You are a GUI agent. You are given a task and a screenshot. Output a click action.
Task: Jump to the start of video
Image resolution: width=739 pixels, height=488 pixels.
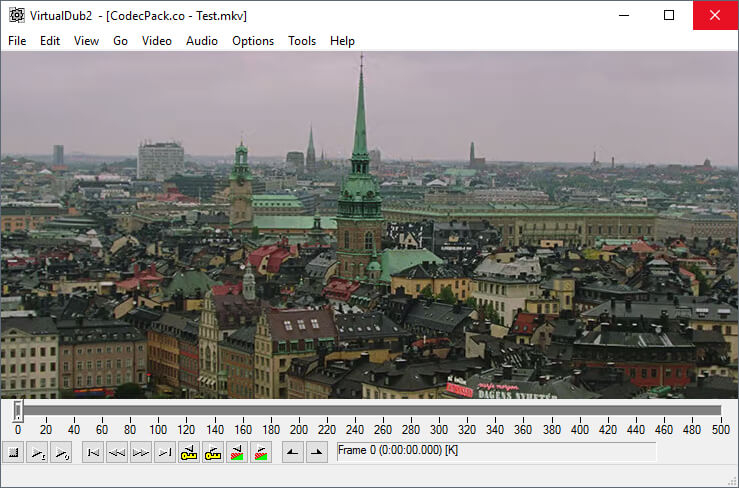93,453
